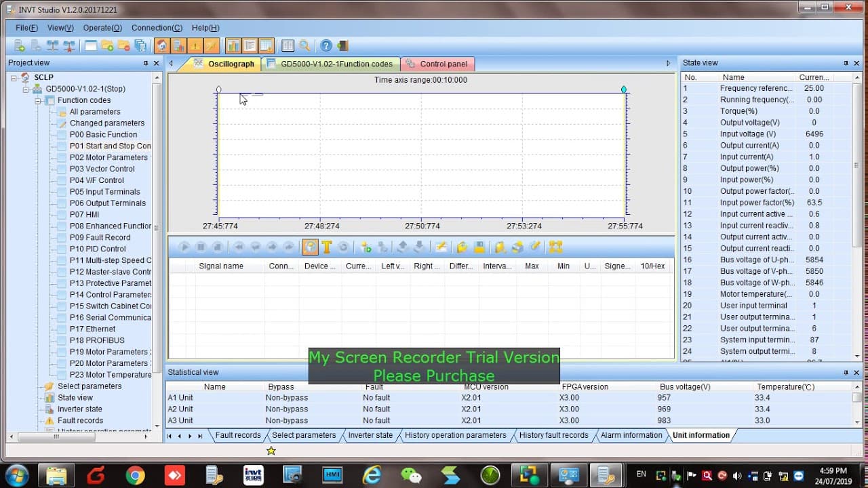Click the left tab scroll arrow beside Oscillograph
Screen dimensions: 868x488
click(171, 64)
